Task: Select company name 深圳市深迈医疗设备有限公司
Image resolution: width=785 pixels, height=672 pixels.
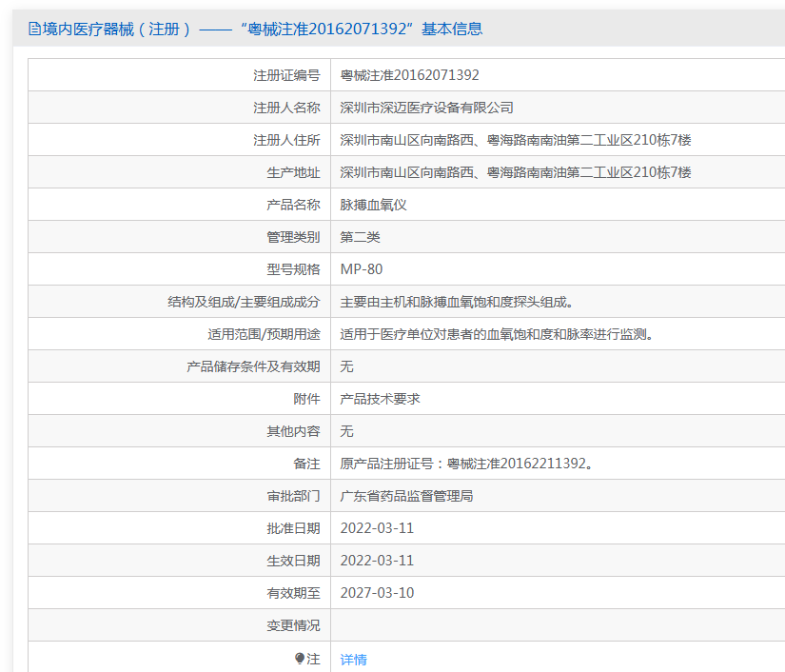Action: [426, 108]
